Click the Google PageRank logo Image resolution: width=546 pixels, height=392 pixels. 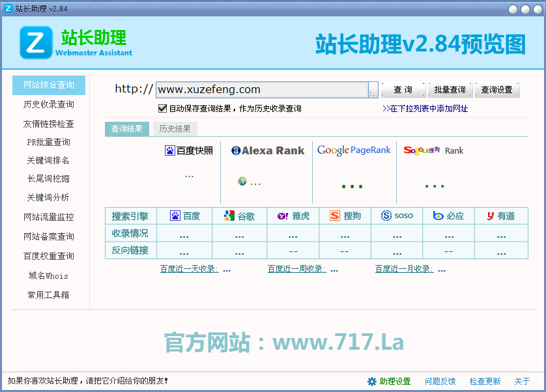pyautogui.click(x=354, y=150)
